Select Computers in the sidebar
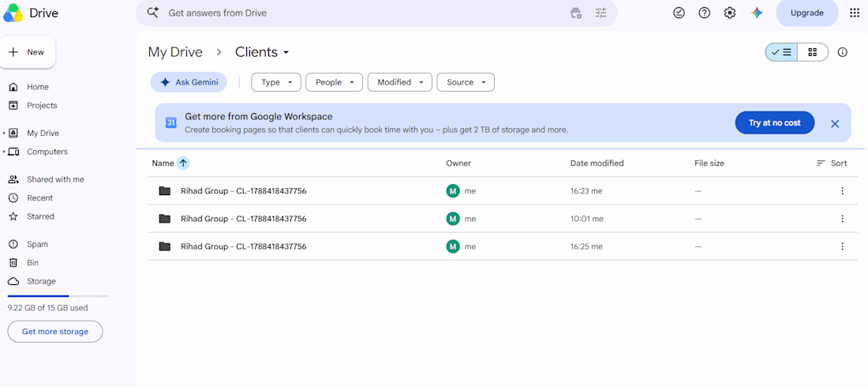 tap(47, 152)
